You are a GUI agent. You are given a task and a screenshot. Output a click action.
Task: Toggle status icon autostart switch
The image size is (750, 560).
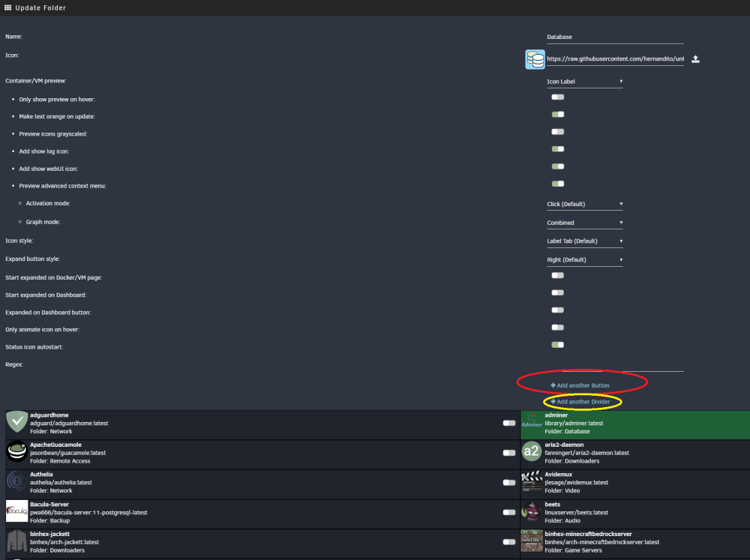point(558,345)
